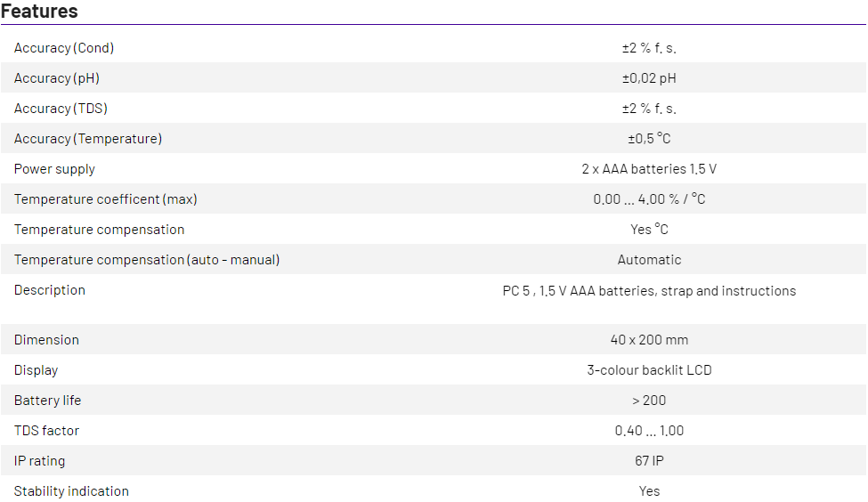Select the Accuracy (TDS) row label
Image resolution: width=868 pixels, height=502 pixels.
tap(61, 109)
